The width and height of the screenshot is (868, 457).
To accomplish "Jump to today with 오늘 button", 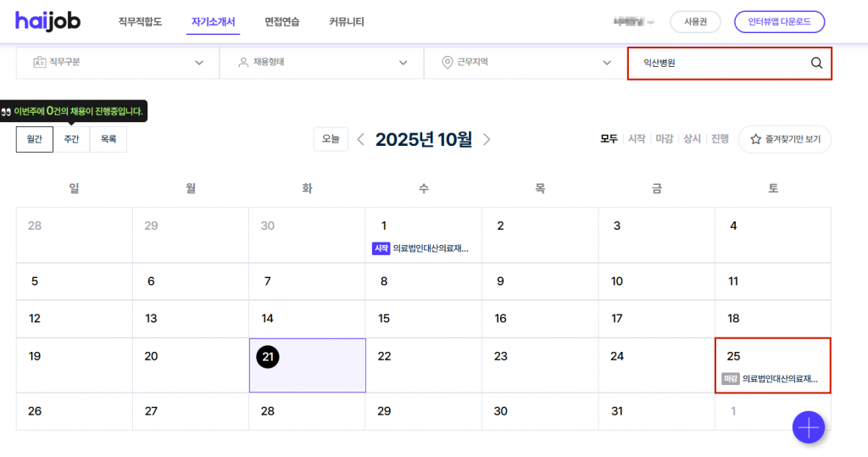I will pos(331,139).
